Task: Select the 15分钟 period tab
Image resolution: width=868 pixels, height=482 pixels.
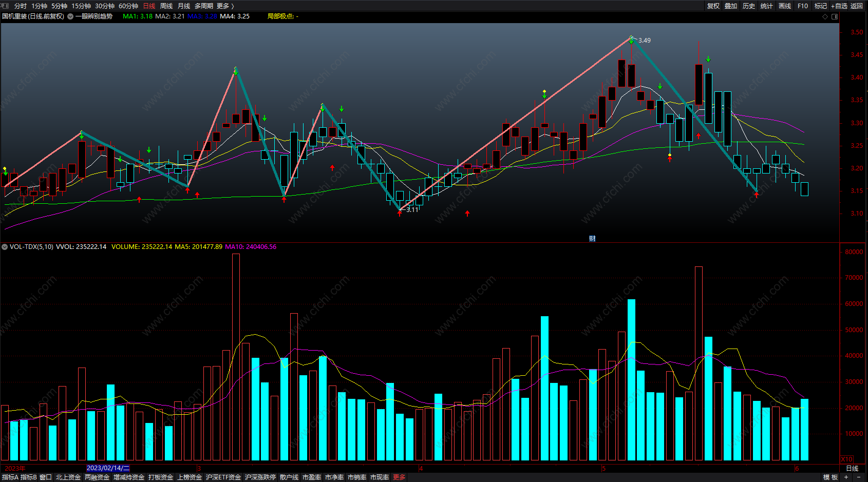Action: coord(81,6)
